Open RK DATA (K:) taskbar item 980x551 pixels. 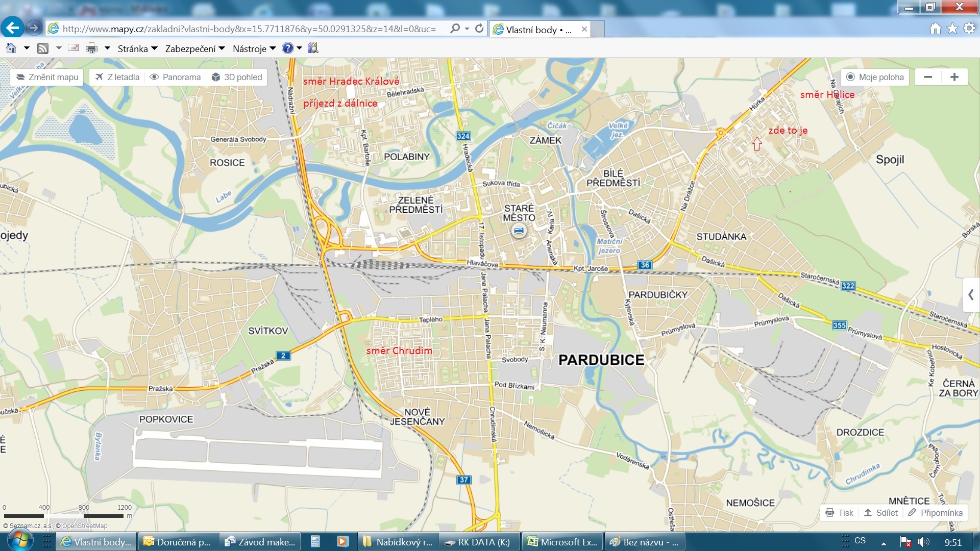pyautogui.click(x=479, y=542)
